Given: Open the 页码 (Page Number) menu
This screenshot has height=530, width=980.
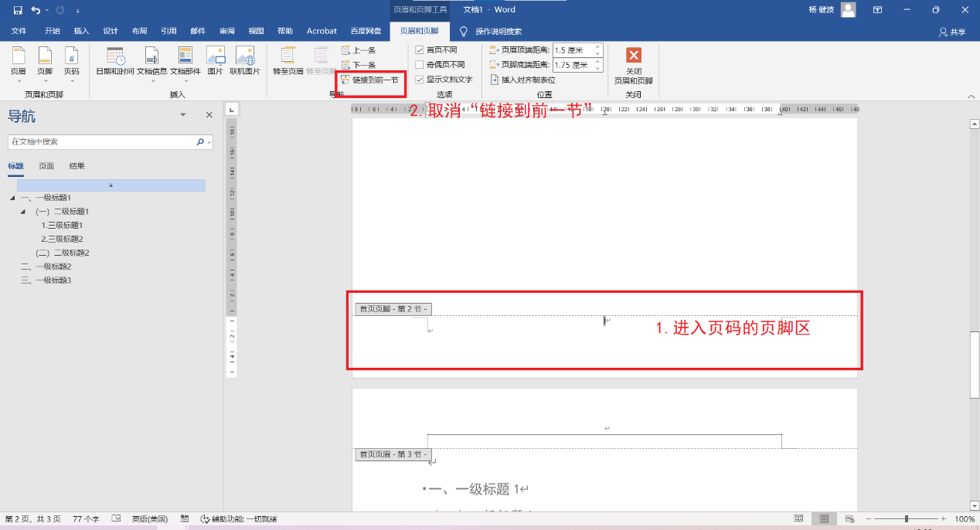Looking at the screenshot, I should tap(71, 63).
